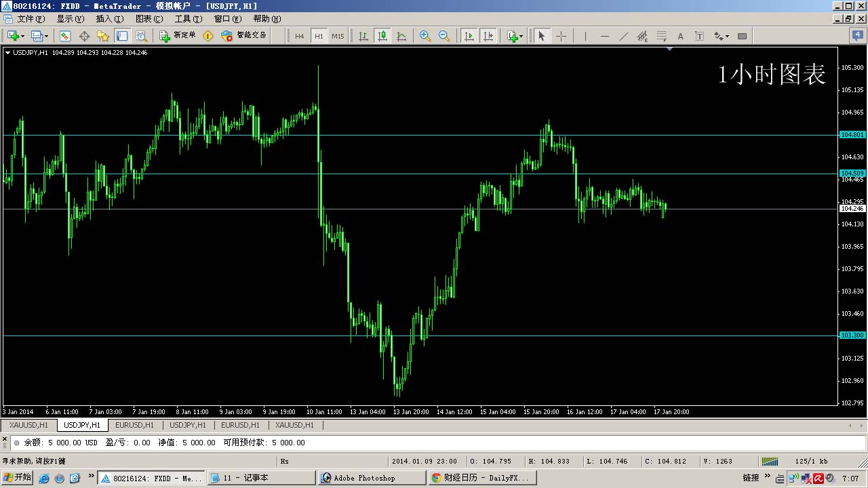Click the 新定单 new order button
Image resolution: width=868 pixels, height=488 pixels.
178,35
